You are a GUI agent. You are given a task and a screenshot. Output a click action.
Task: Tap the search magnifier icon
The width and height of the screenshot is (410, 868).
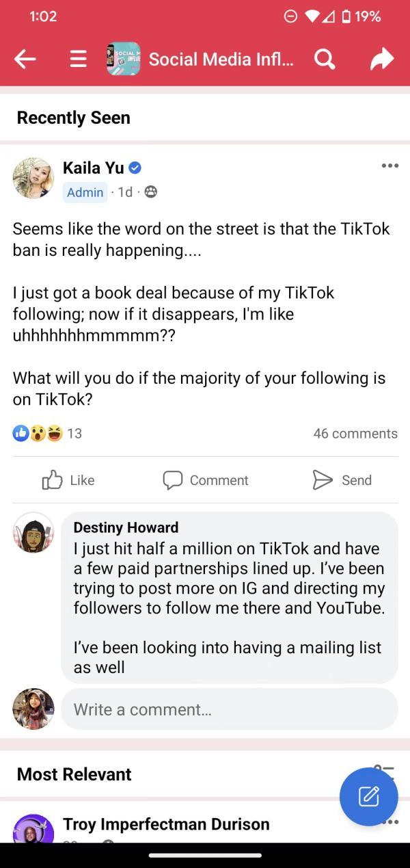325,60
